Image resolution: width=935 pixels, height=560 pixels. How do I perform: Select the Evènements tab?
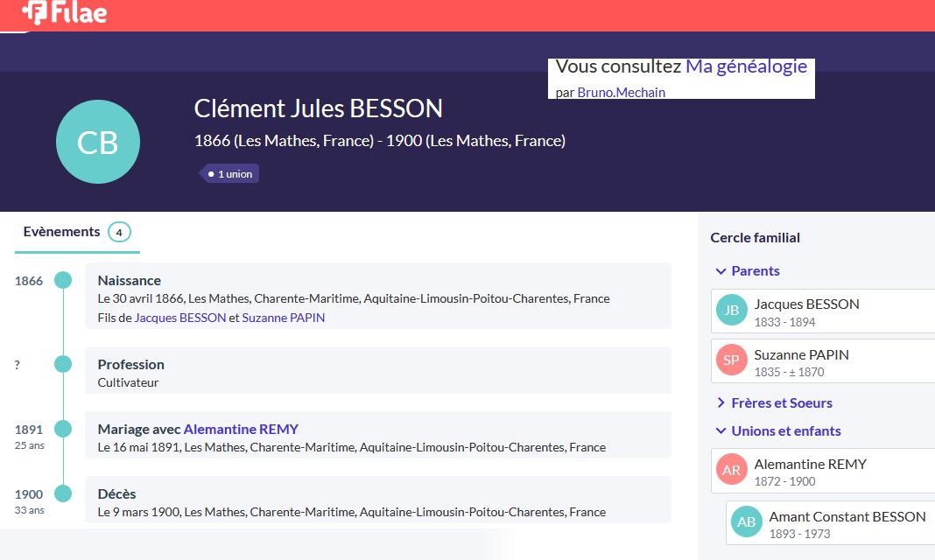click(x=62, y=232)
